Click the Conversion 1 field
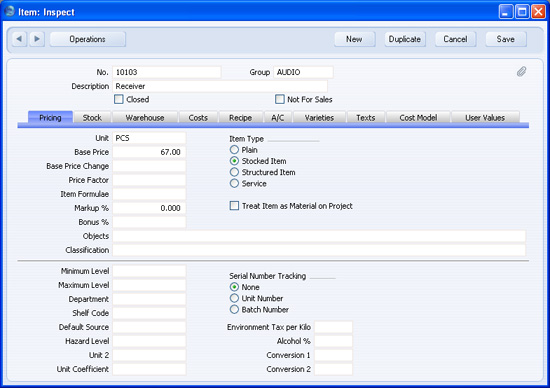Screen dimensions: 550x388 (333, 355)
